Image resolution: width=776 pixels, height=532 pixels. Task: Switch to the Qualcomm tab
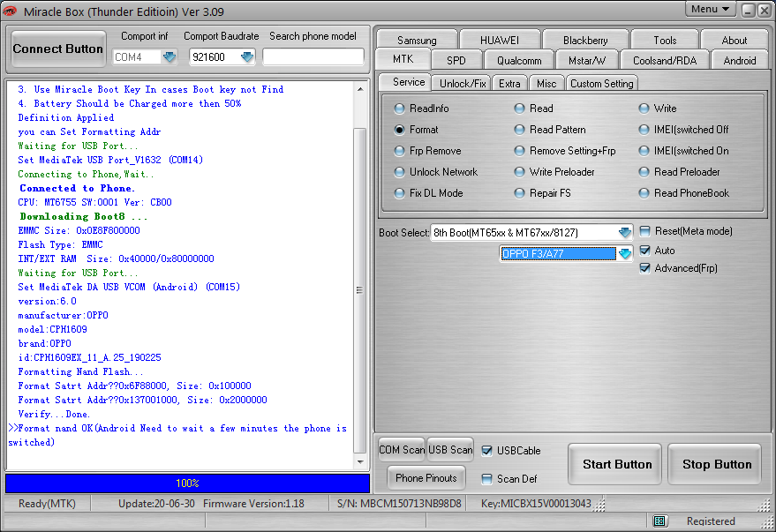coord(518,60)
